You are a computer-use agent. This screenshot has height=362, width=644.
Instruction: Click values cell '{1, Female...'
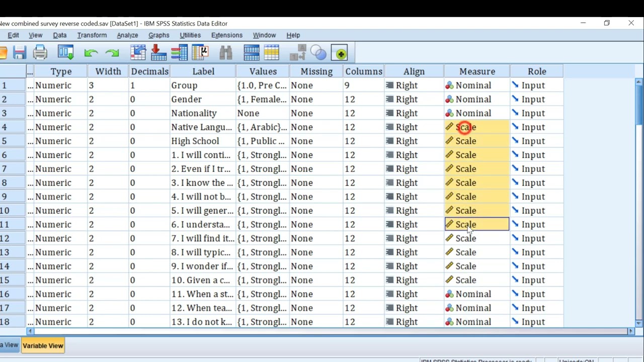[263, 100]
